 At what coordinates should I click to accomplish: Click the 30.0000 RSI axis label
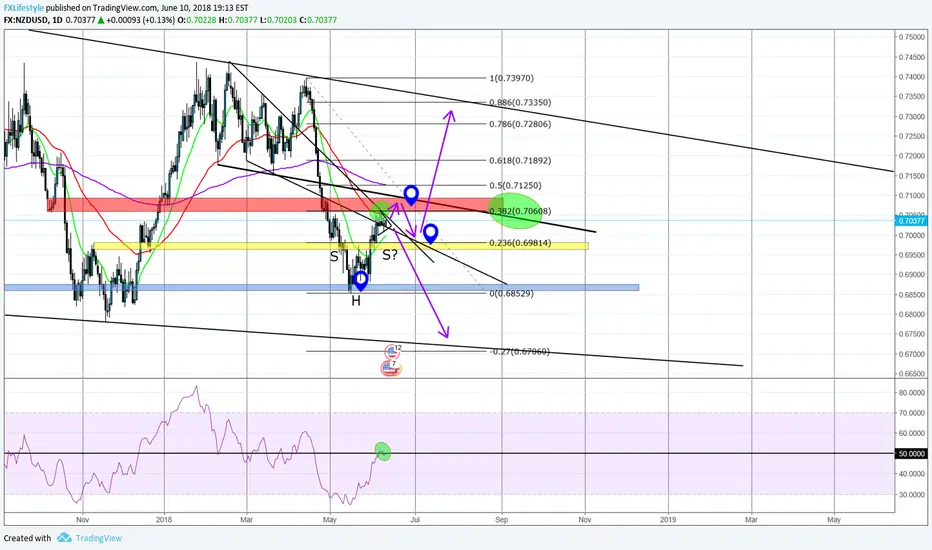pos(911,495)
